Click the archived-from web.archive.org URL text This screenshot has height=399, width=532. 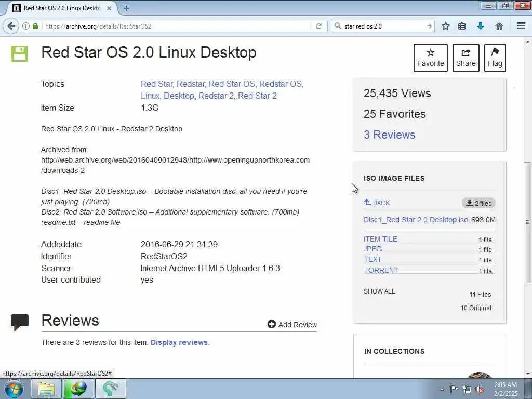[x=175, y=165]
